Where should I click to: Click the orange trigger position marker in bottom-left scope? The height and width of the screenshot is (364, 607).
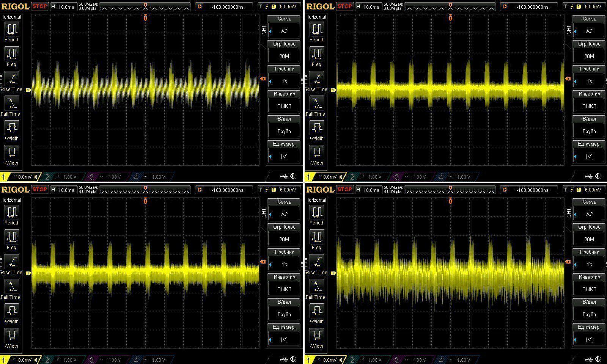(x=146, y=201)
